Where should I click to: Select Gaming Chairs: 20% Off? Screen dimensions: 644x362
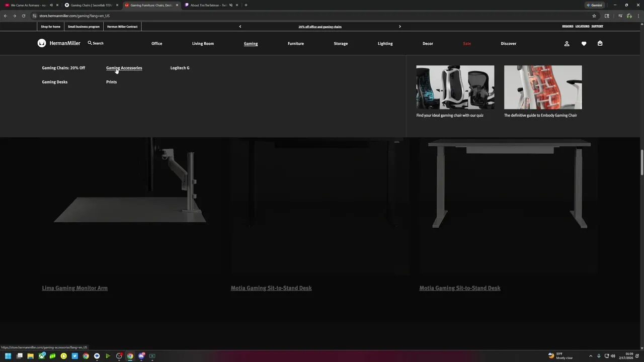point(63,68)
